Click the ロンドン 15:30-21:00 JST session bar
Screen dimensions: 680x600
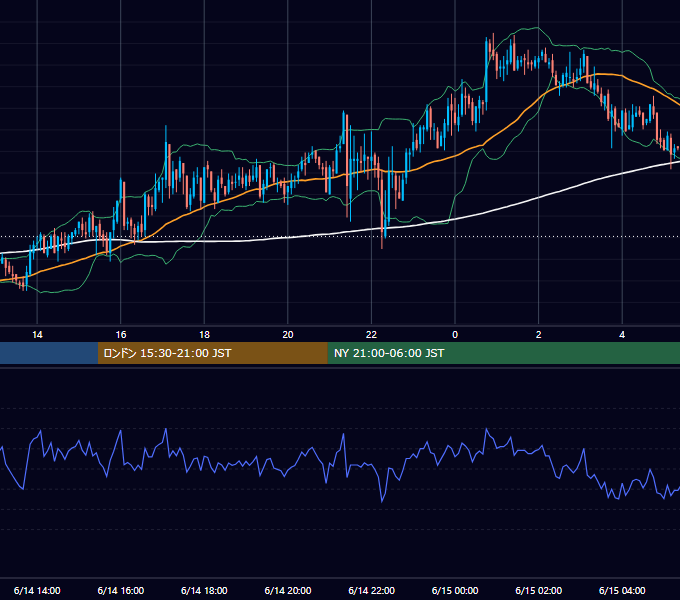tap(212, 353)
